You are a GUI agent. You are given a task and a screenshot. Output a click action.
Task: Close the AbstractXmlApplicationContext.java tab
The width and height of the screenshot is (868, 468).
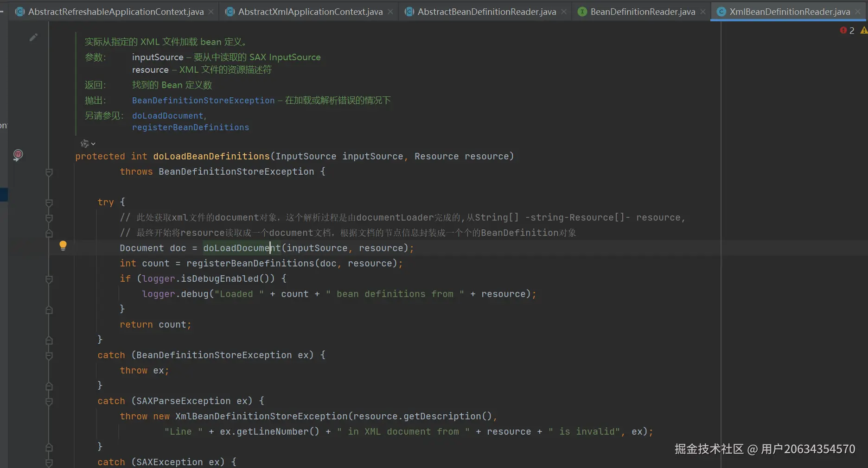(x=390, y=12)
